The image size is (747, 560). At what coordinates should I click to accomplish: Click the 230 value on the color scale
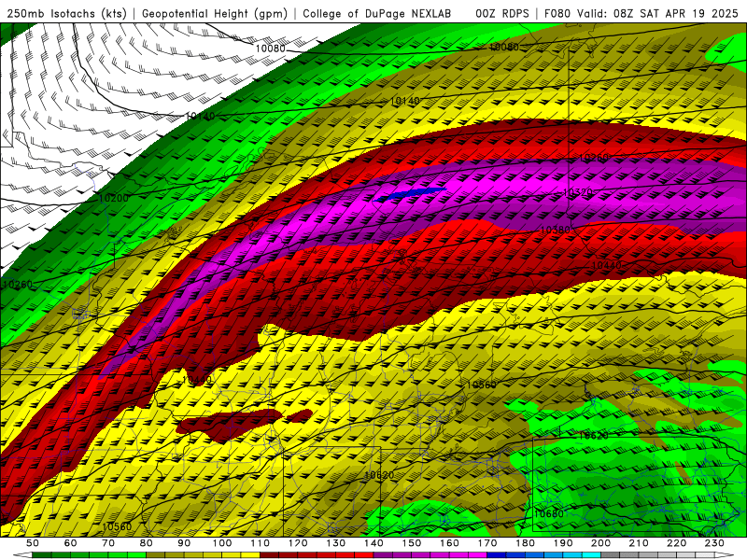pyautogui.click(x=715, y=543)
